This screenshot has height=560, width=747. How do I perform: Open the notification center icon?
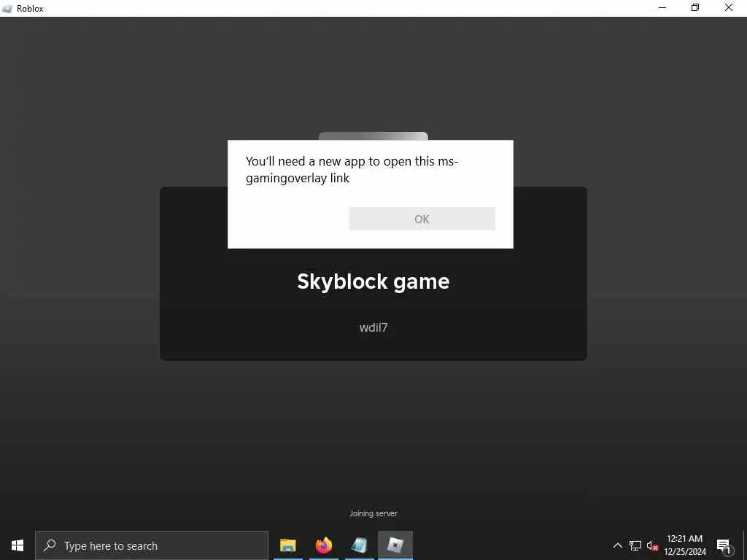click(x=724, y=546)
